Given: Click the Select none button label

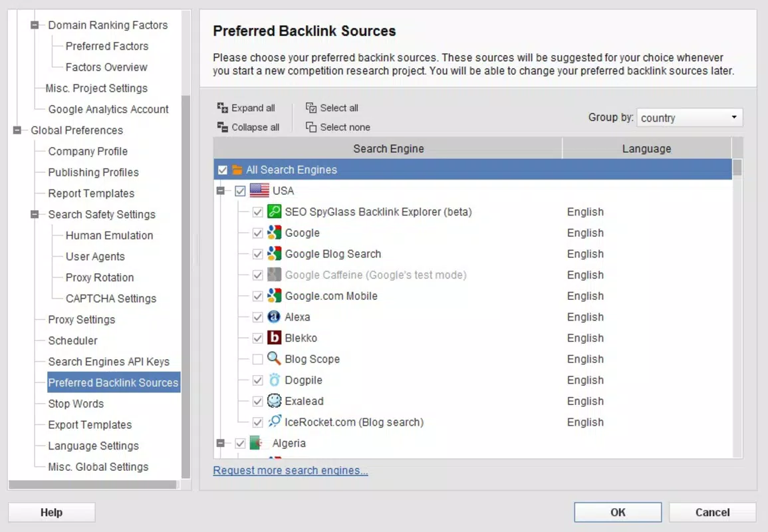Looking at the screenshot, I should 345,128.
